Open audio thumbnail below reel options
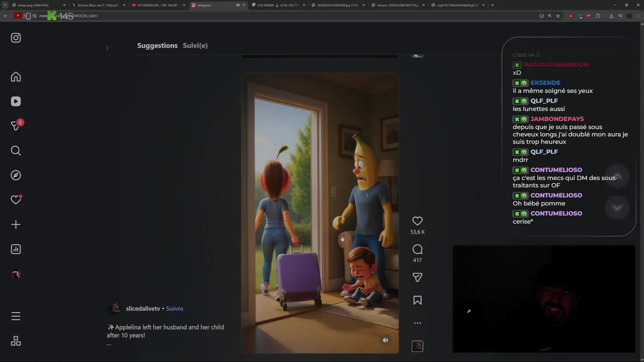This screenshot has width=644, height=362. pyautogui.click(x=418, y=346)
